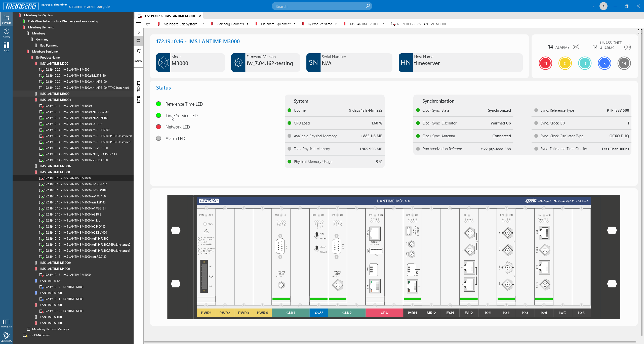
Task: Click the CLK1 slot label on chassis
Action: tap(291, 313)
